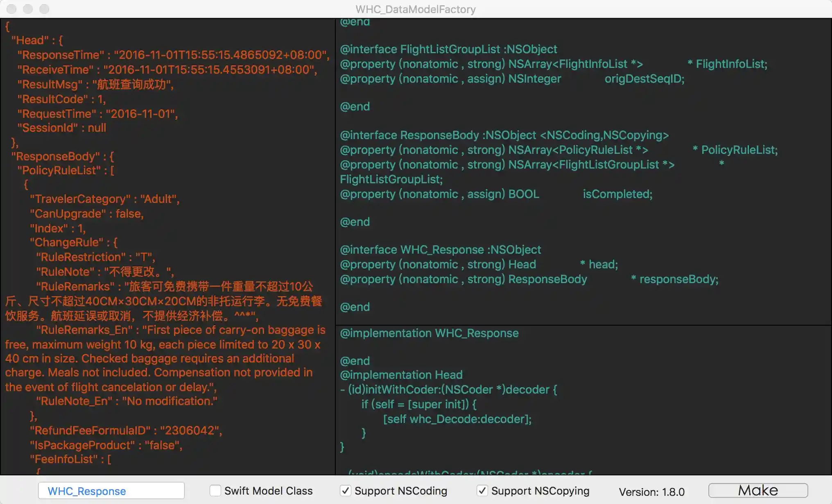This screenshot has height=504, width=832.
Task: Zoom window using green title button
Action: 44,9
